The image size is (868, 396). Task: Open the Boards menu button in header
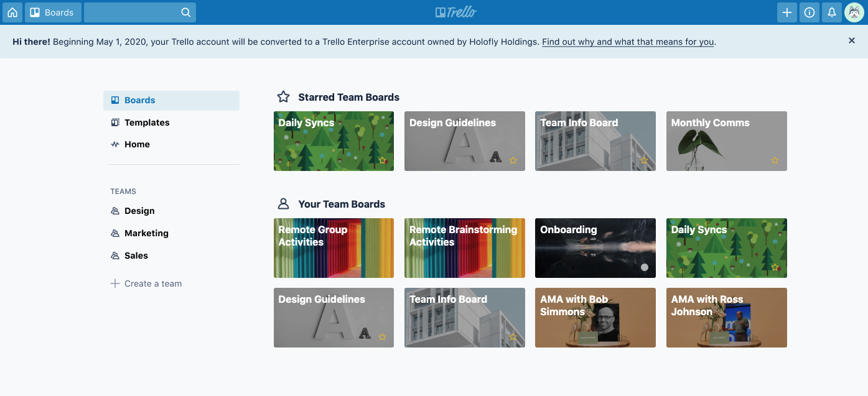point(52,12)
